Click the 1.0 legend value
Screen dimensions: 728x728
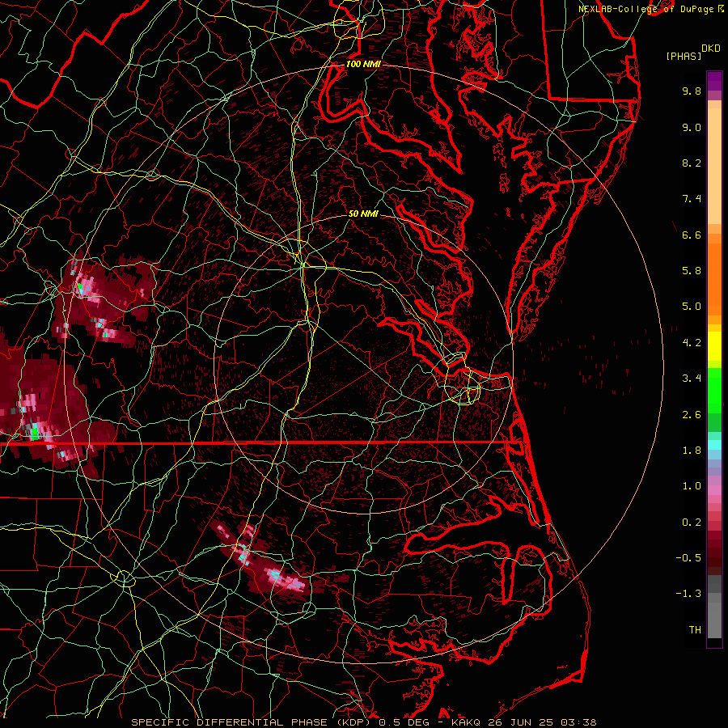(692, 487)
